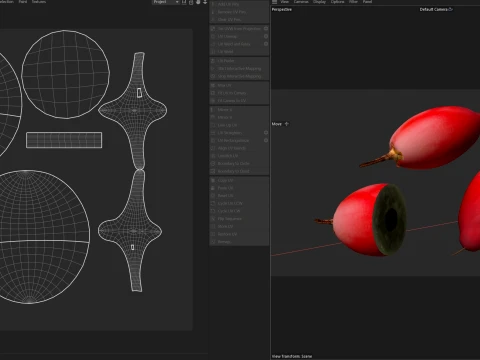Click the Flip Sequence icon
Viewport: 480px width, 360px height.
[x=213, y=219]
